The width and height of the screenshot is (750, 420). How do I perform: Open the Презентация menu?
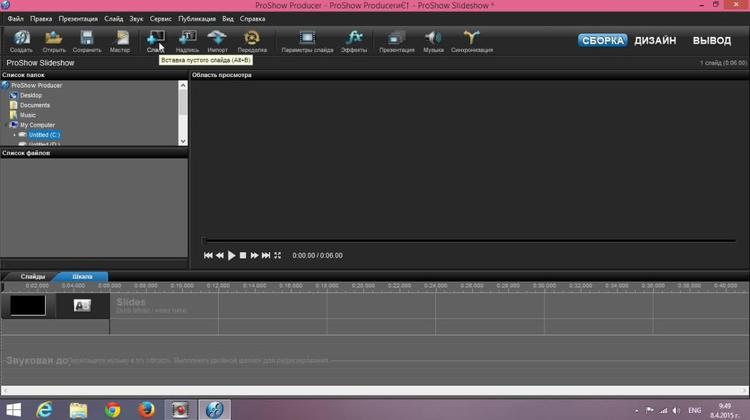click(78, 19)
